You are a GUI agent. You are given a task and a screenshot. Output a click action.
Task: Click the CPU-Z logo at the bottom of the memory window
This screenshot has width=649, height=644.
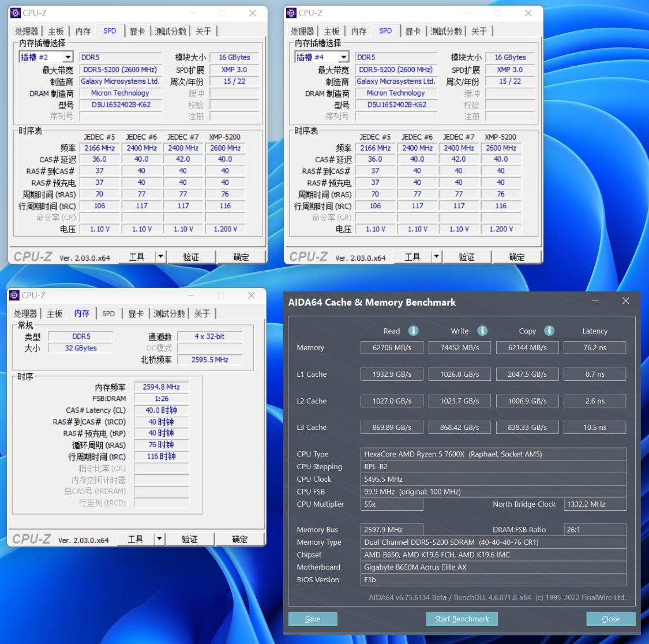click(32, 538)
